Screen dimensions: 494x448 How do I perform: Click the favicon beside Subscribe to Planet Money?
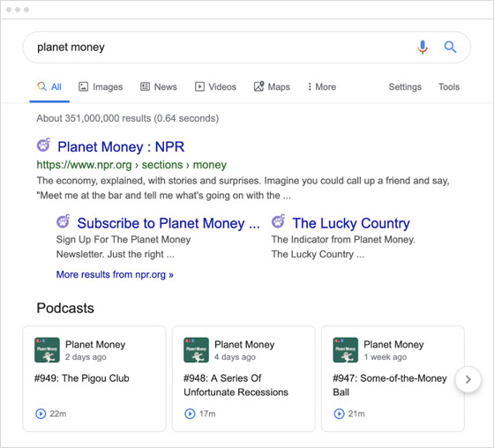[63, 221]
